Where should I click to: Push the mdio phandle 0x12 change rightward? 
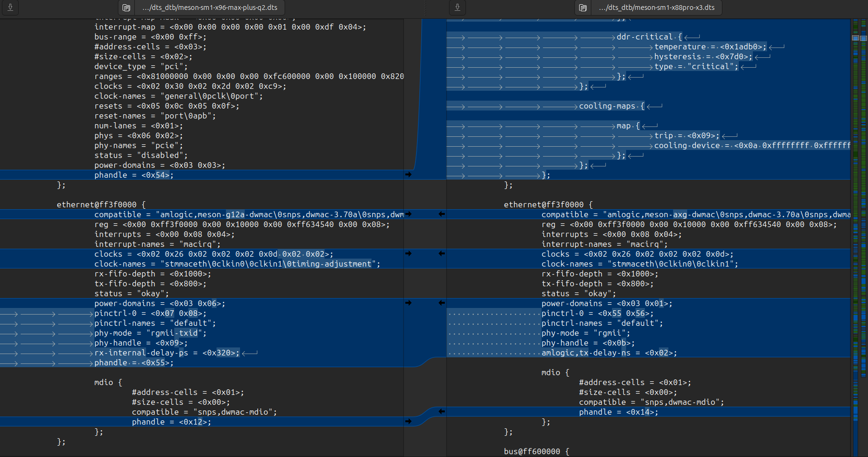(x=408, y=422)
